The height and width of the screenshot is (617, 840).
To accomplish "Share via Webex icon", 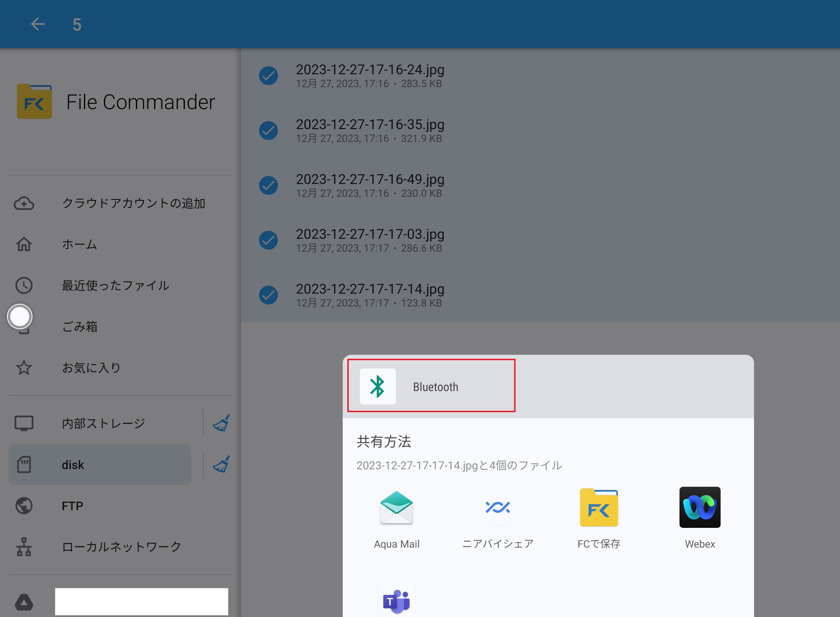I will (700, 507).
